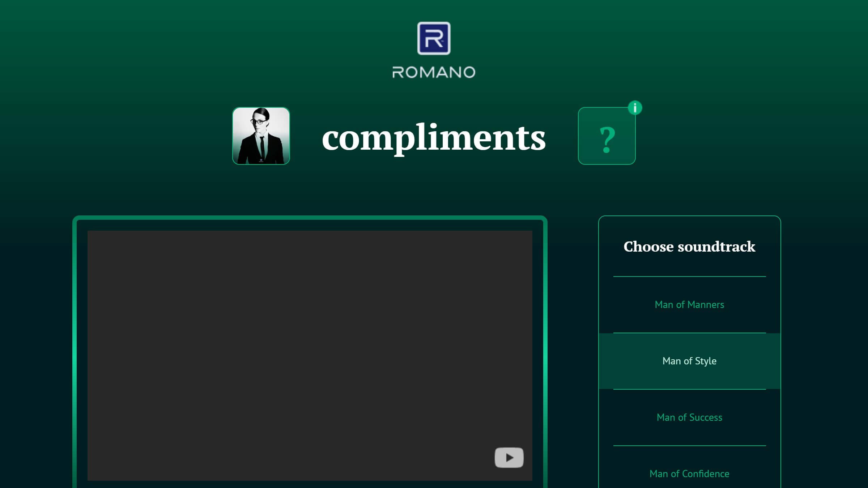Choose the Man of Style soundtrack

click(x=689, y=361)
